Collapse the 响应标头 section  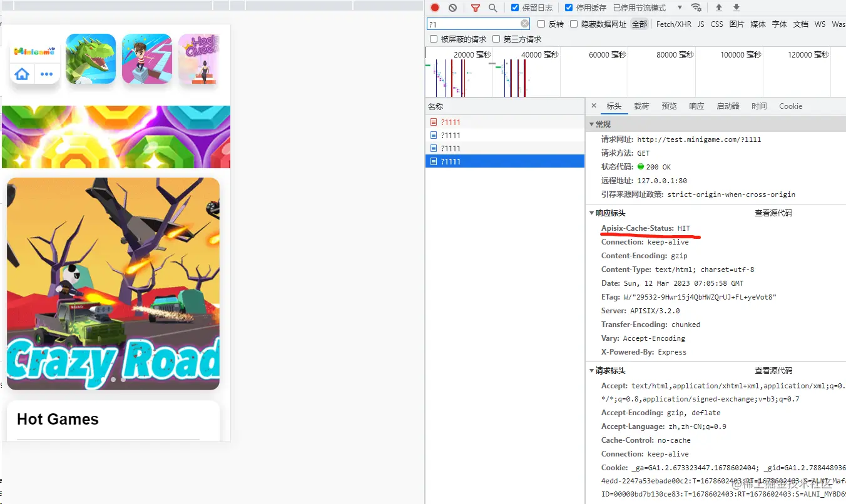point(592,213)
